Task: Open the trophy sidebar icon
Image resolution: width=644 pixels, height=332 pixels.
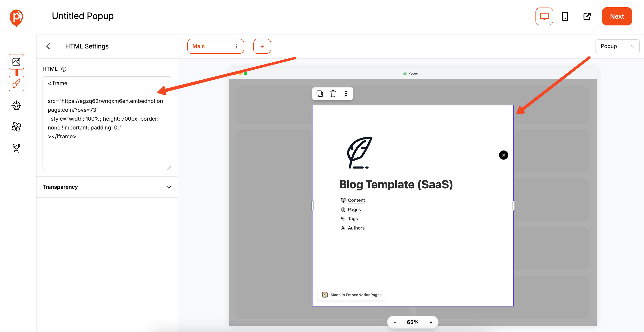Action: pos(17,148)
